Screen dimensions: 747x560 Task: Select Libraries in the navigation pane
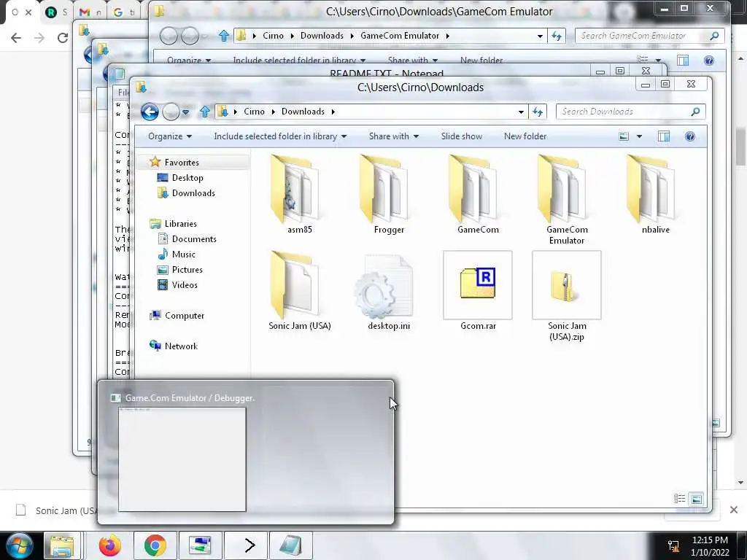(180, 224)
